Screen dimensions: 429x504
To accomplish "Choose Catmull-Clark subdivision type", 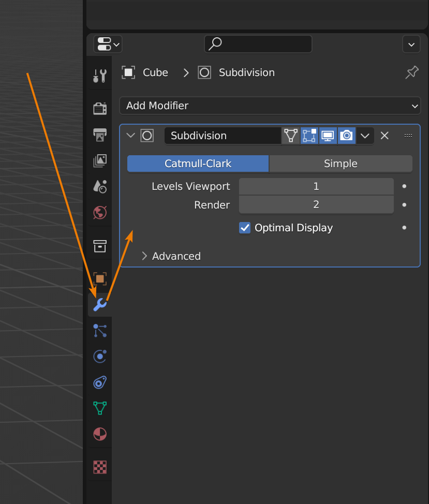I will pyautogui.click(x=198, y=164).
